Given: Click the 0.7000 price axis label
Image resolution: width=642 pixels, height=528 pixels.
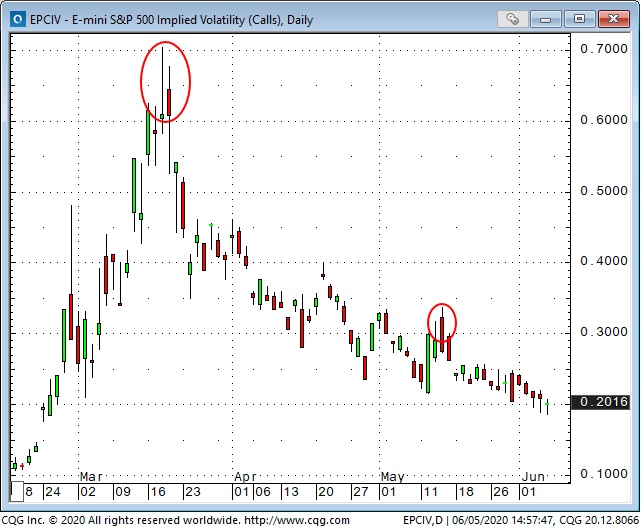Looking at the screenshot, I should [x=604, y=49].
